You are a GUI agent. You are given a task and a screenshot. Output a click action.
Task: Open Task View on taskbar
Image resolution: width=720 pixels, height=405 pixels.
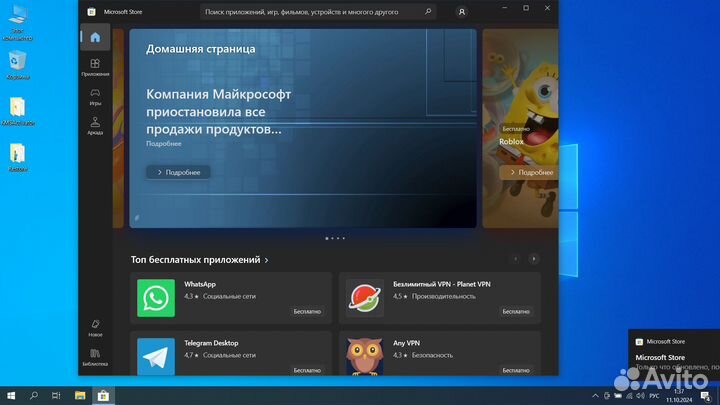[56, 395]
